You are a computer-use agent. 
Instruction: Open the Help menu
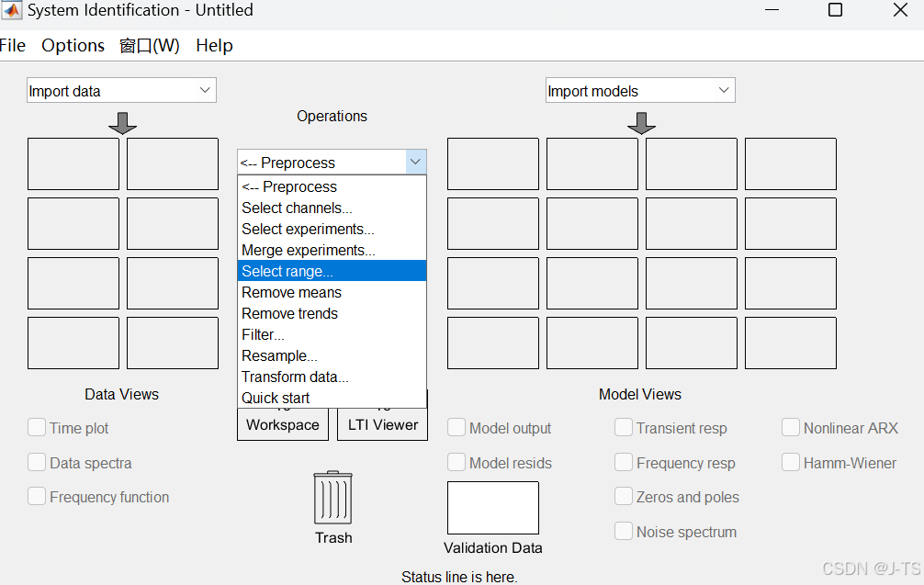click(x=215, y=45)
